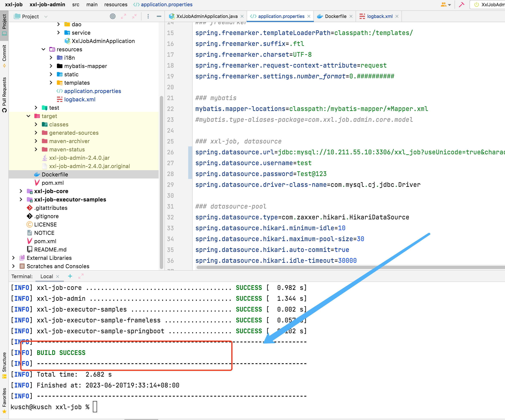
Task: Select xxl-job-admin pom.xml file
Action: coord(49,183)
